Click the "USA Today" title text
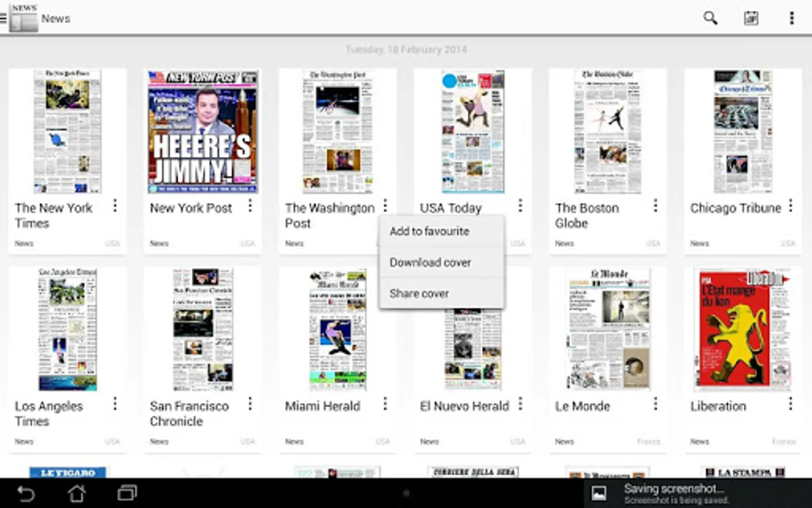The height and width of the screenshot is (508, 812). 451,208
